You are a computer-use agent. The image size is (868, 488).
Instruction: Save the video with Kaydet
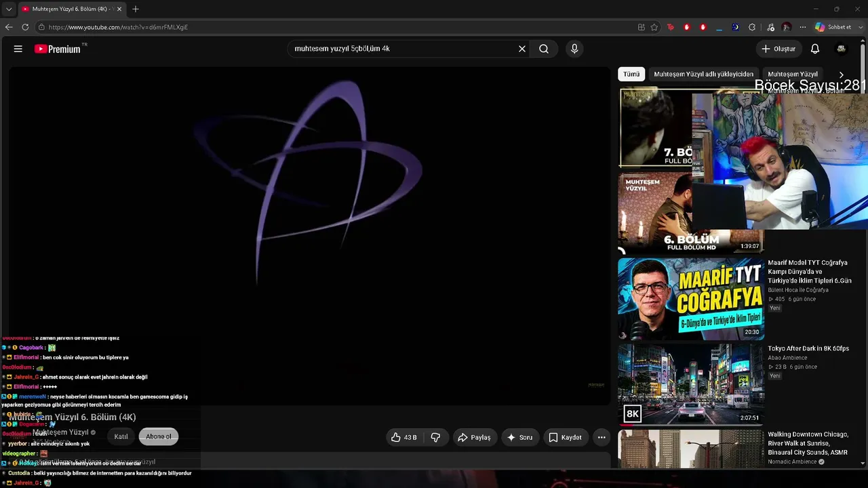pyautogui.click(x=565, y=437)
